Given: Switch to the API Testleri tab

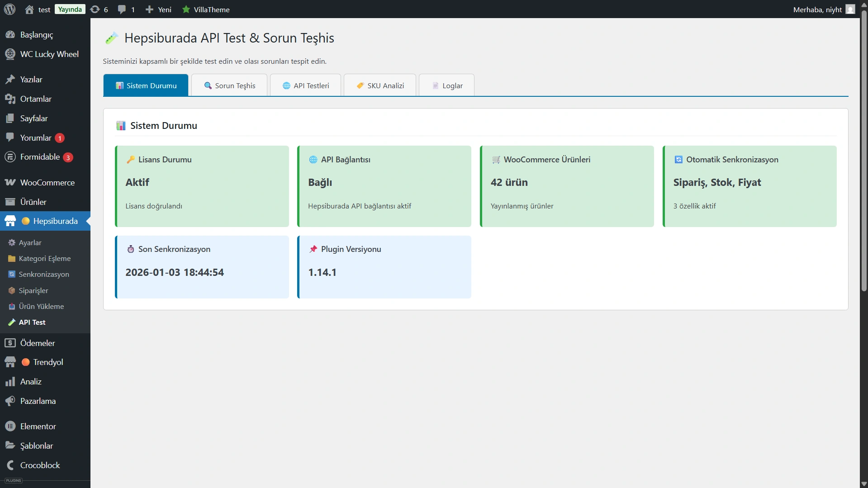Looking at the screenshot, I should (x=305, y=85).
